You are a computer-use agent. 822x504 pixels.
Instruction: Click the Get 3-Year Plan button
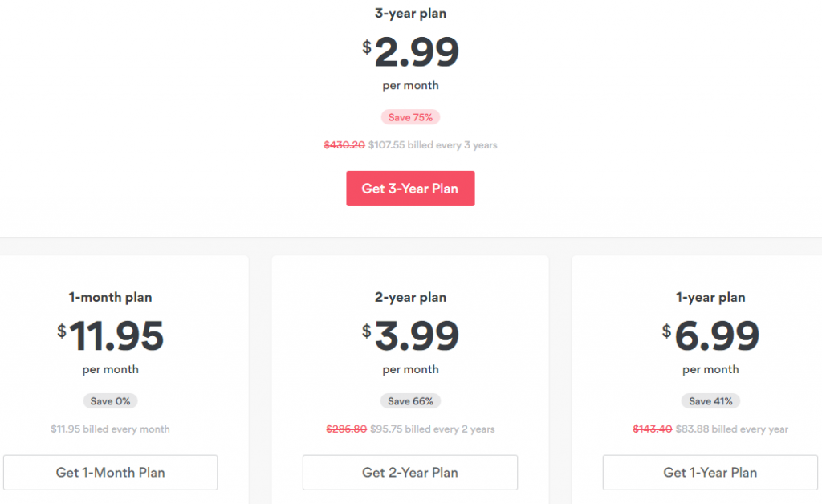(410, 188)
